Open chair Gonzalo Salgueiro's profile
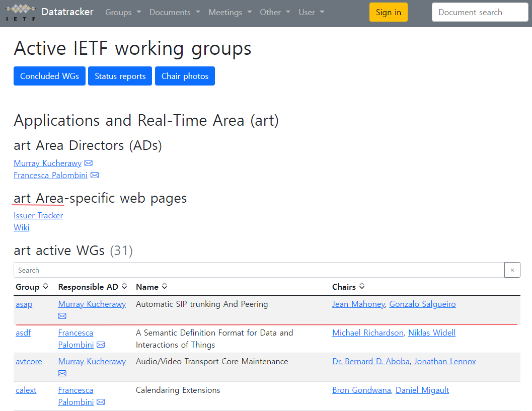Viewport: 532px width, 411px height. pos(422,304)
